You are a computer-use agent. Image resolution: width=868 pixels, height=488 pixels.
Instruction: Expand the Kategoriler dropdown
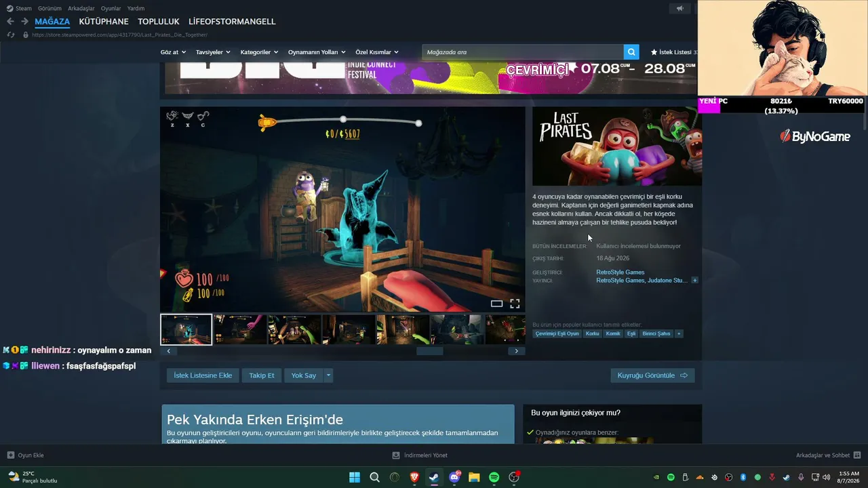pos(259,52)
